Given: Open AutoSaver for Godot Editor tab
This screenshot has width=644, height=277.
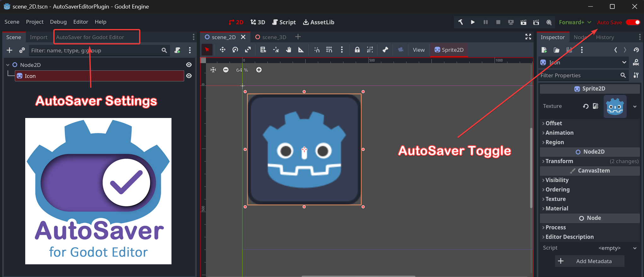Looking at the screenshot, I should pos(90,37).
